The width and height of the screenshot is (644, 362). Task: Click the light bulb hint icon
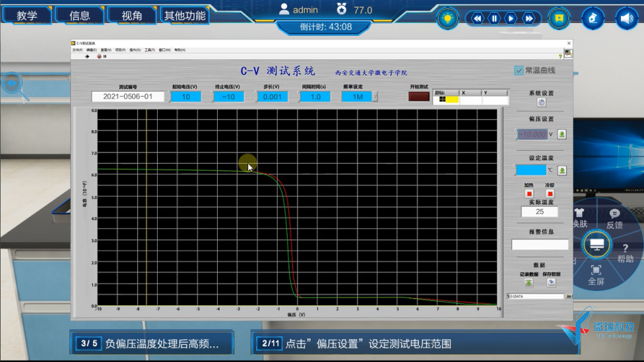(x=447, y=18)
